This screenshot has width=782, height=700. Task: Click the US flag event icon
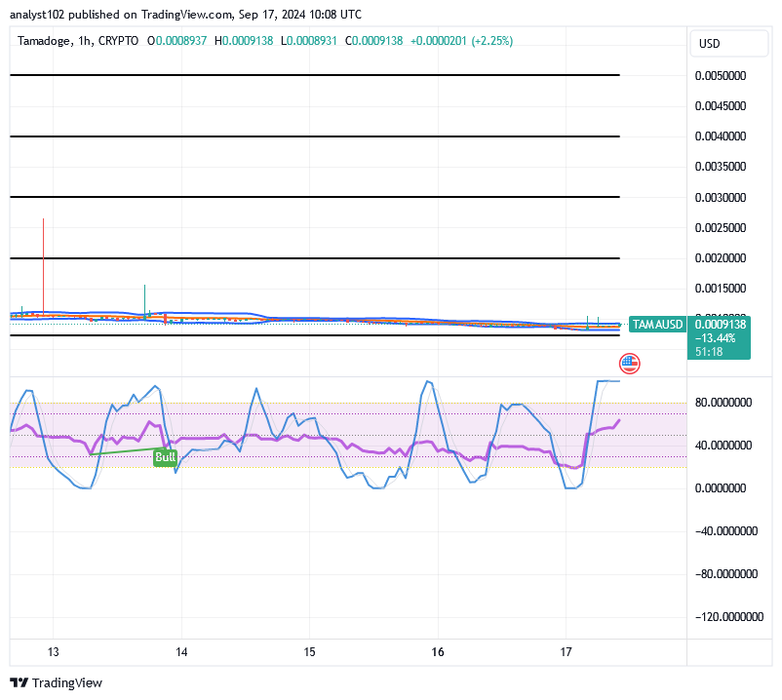click(629, 364)
